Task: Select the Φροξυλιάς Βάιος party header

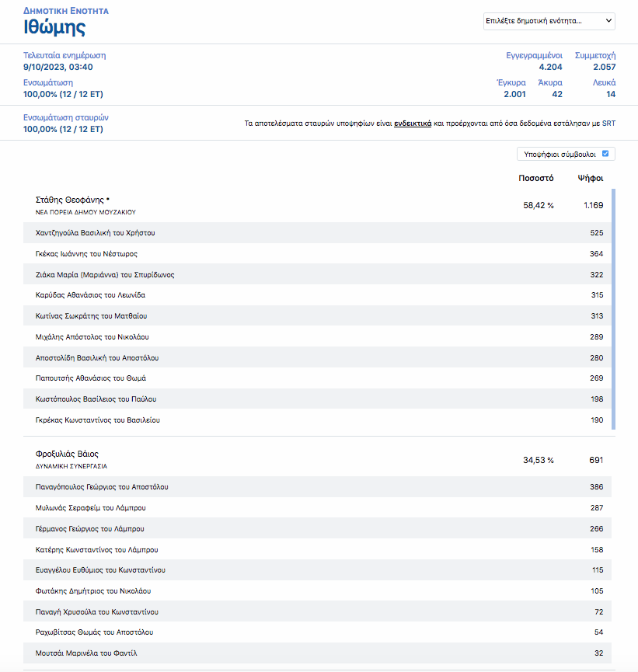Action: (x=67, y=454)
